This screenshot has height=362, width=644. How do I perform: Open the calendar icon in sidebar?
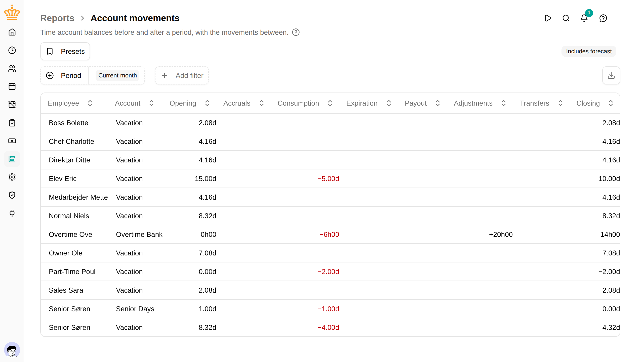pos(12,86)
